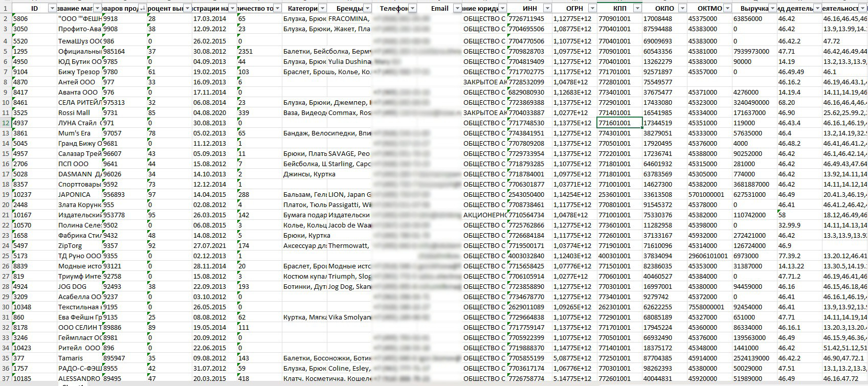Viewport: 868px width, 386px height.
Task: Click the ИНН cell 2543050400
Action: click(529, 194)
